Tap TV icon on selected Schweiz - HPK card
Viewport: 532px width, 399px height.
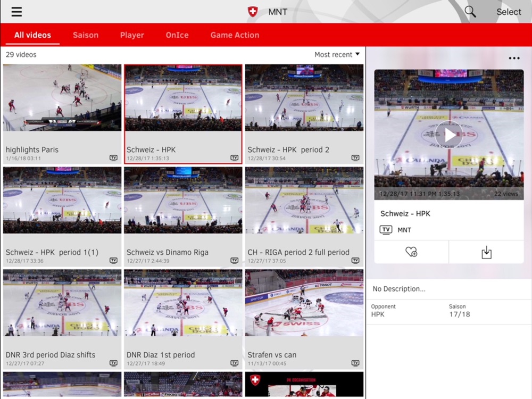point(235,158)
